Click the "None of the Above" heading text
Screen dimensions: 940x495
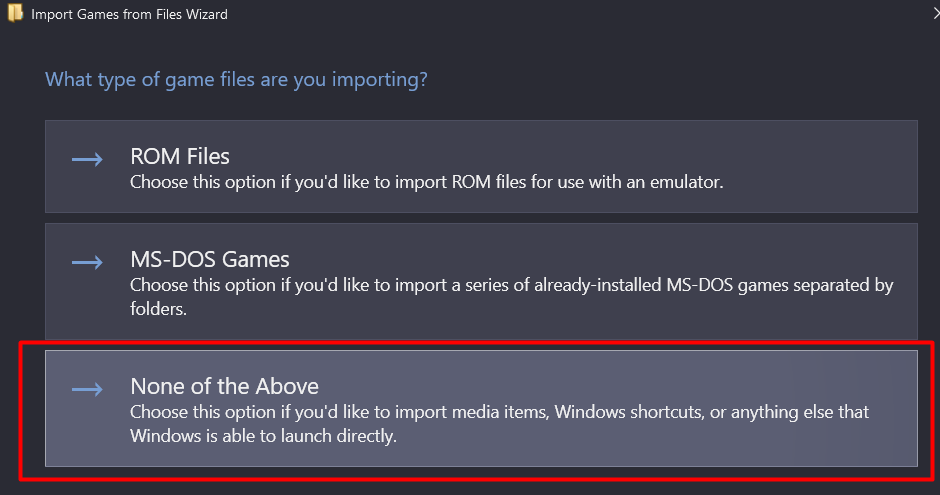tap(224, 386)
